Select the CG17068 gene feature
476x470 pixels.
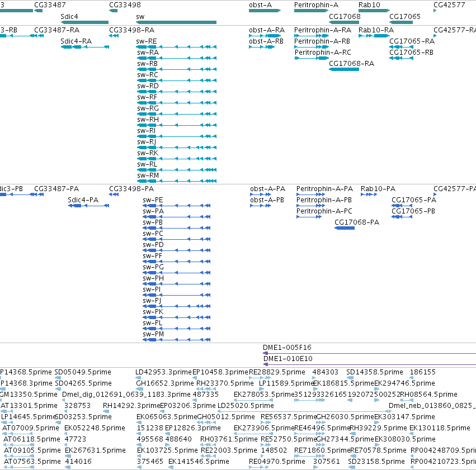pos(344,22)
